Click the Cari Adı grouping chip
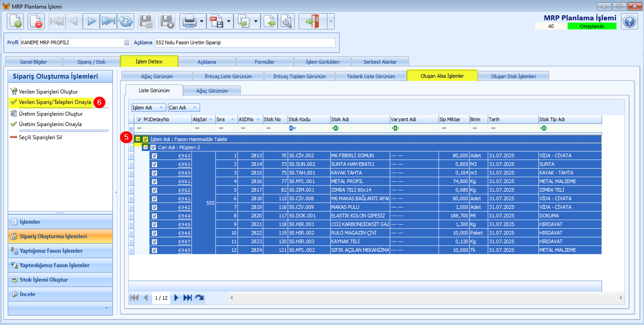This screenshot has width=644, height=325. 184,108
